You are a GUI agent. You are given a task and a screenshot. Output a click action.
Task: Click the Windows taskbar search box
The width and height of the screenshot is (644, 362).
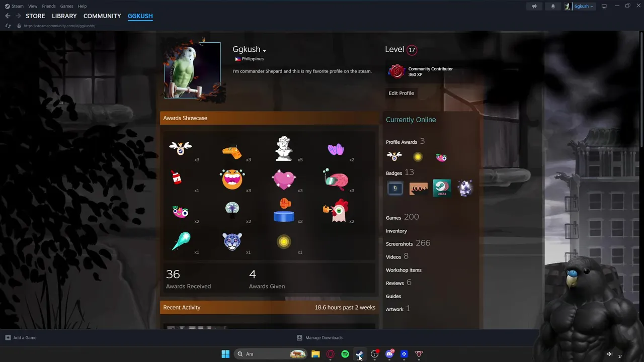click(271, 354)
